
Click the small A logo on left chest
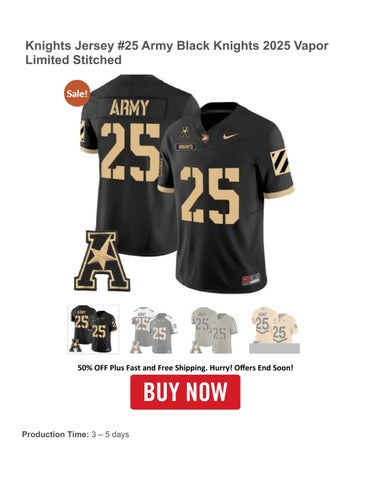click(x=184, y=132)
